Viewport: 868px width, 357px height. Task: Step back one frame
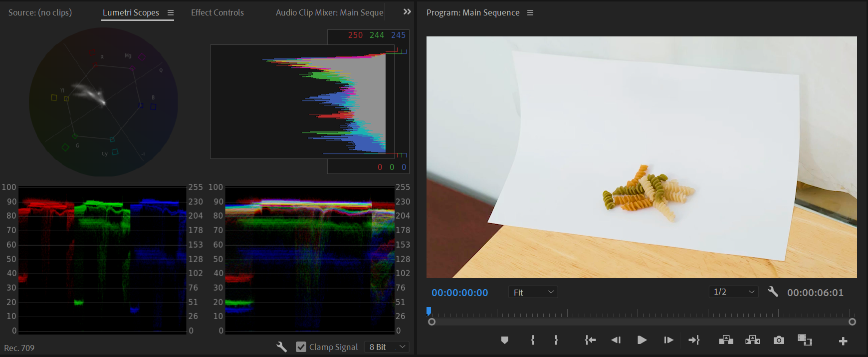[616, 340]
